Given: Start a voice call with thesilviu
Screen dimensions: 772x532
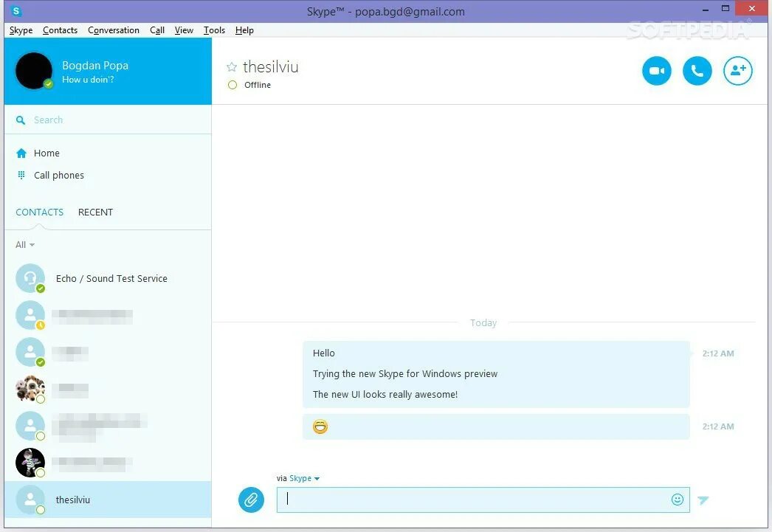Looking at the screenshot, I should pyautogui.click(x=697, y=71).
